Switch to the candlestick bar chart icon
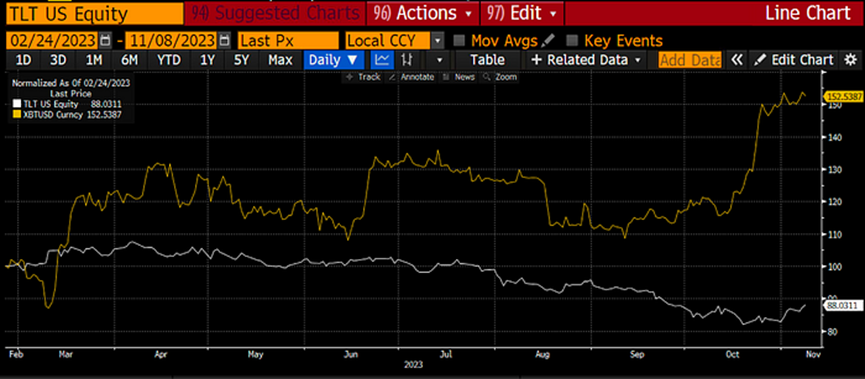865x379 pixels. (407, 60)
